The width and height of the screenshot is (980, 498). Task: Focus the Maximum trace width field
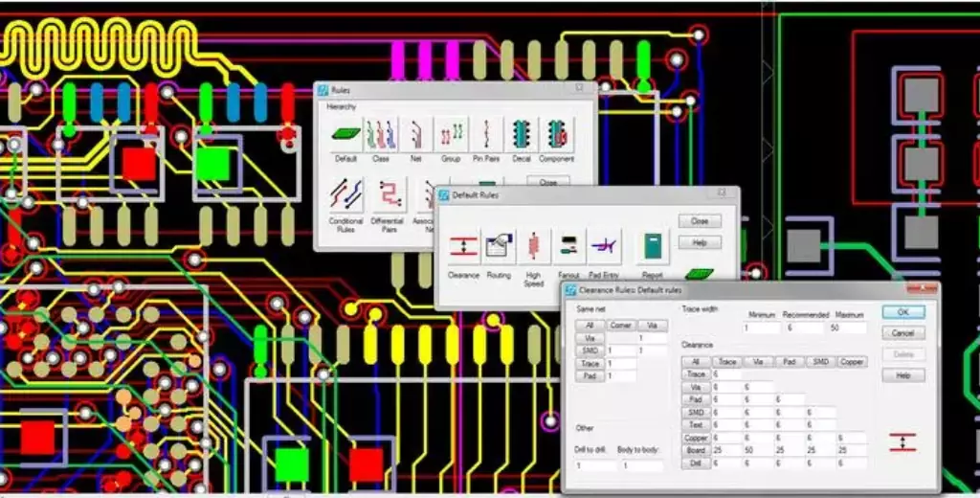[847, 328]
